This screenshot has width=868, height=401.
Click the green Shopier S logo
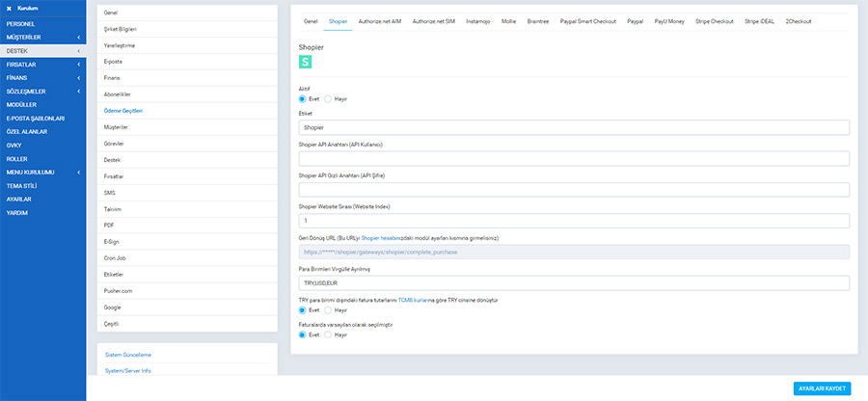pyautogui.click(x=305, y=62)
